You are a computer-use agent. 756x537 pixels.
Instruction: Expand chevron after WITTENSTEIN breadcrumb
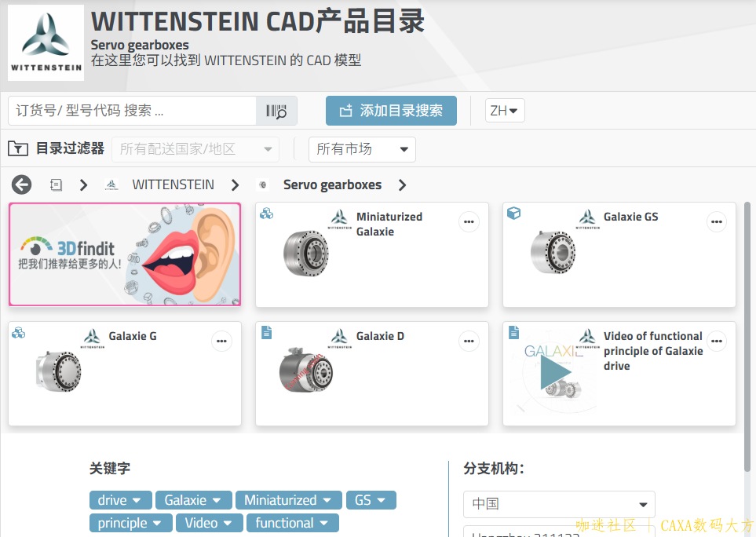click(235, 184)
